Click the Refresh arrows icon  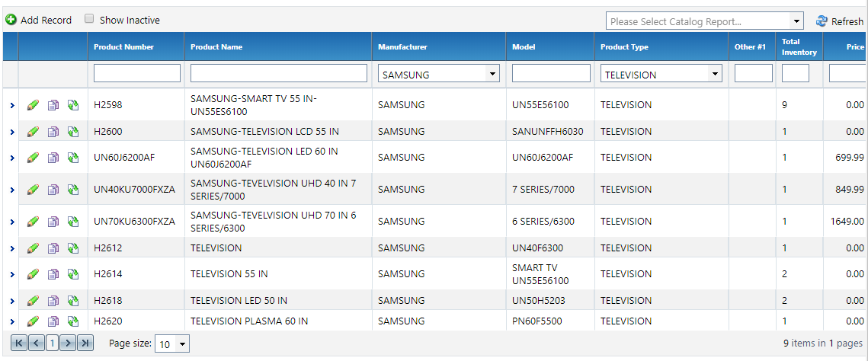coord(822,21)
